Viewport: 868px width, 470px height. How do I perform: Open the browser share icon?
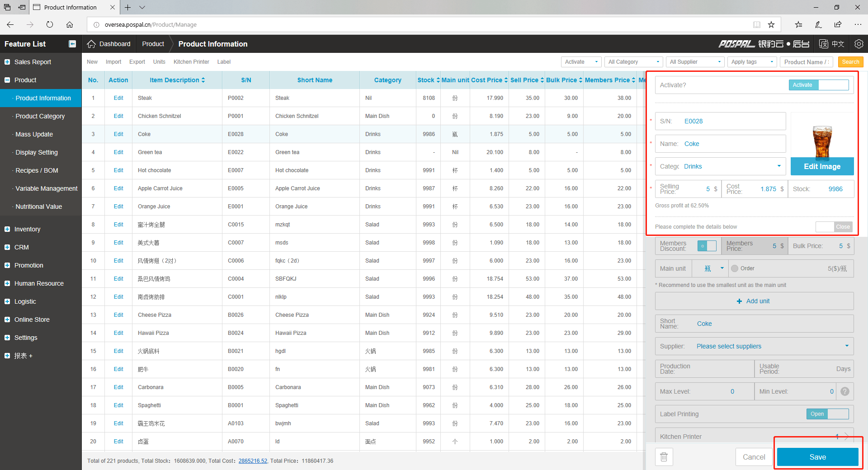point(838,24)
